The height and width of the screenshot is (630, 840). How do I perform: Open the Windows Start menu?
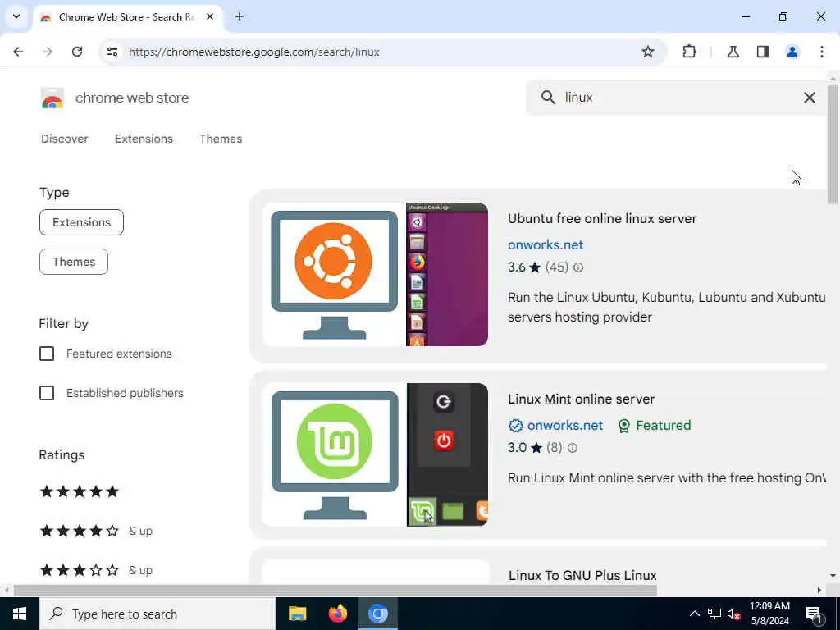(x=20, y=614)
